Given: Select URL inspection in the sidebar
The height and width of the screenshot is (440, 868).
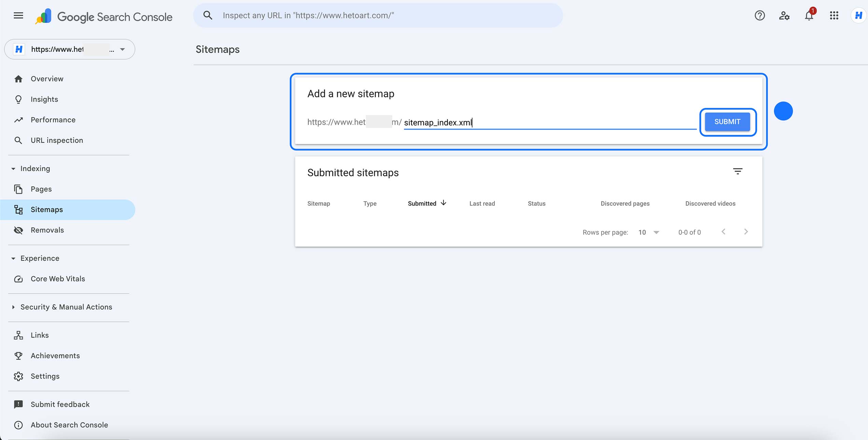Looking at the screenshot, I should tap(56, 140).
